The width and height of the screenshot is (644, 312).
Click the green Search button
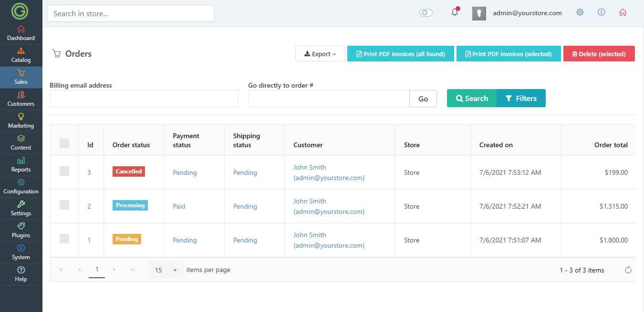[x=472, y=98]
